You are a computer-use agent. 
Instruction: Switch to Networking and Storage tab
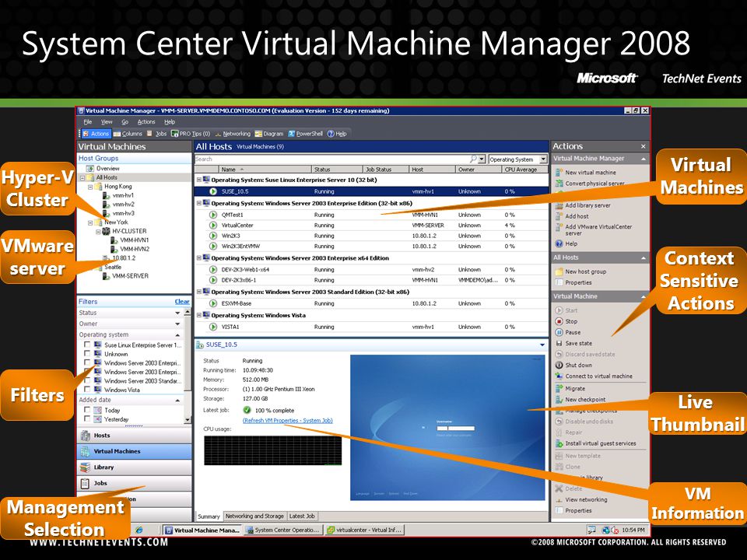[254, 516]
